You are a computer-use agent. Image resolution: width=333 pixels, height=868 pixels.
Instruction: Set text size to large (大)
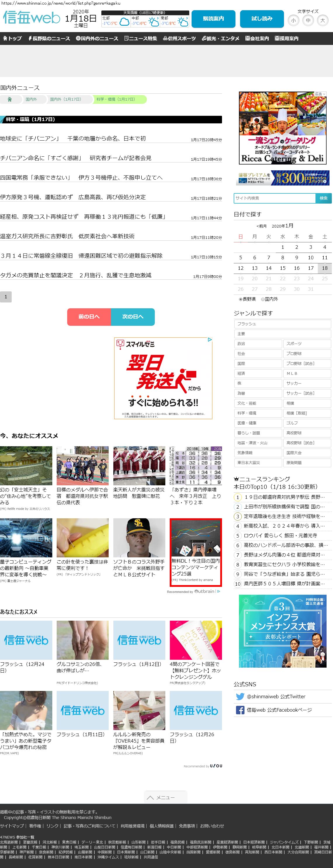point(322,20)
